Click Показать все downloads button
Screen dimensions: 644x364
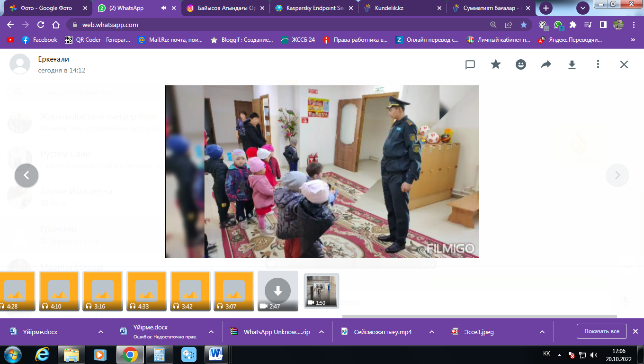[601, 331]
